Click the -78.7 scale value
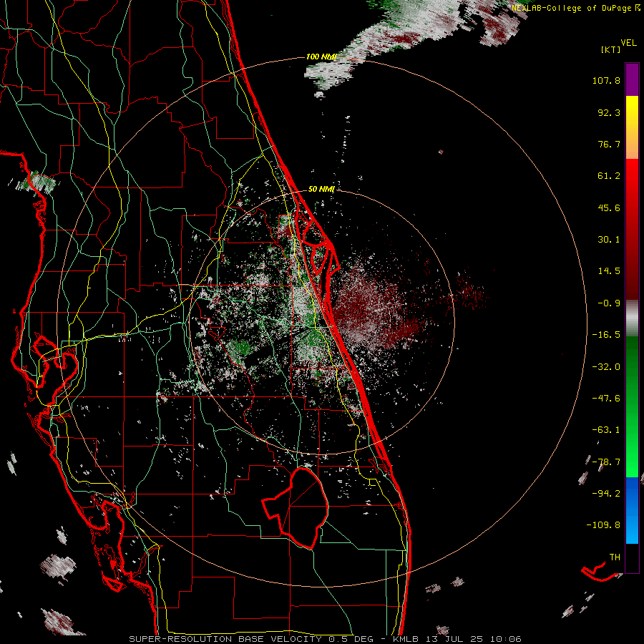Screen dimensions: 644x644 (x=606, y=462)
